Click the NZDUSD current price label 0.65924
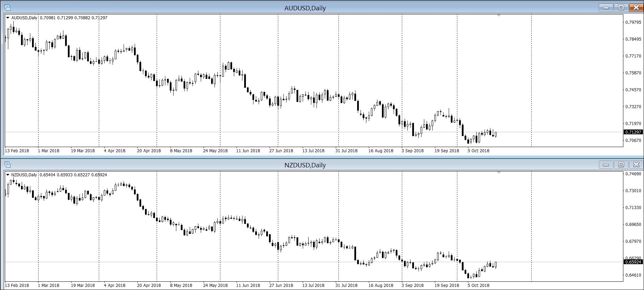644x290 pixels. [633, 262]
